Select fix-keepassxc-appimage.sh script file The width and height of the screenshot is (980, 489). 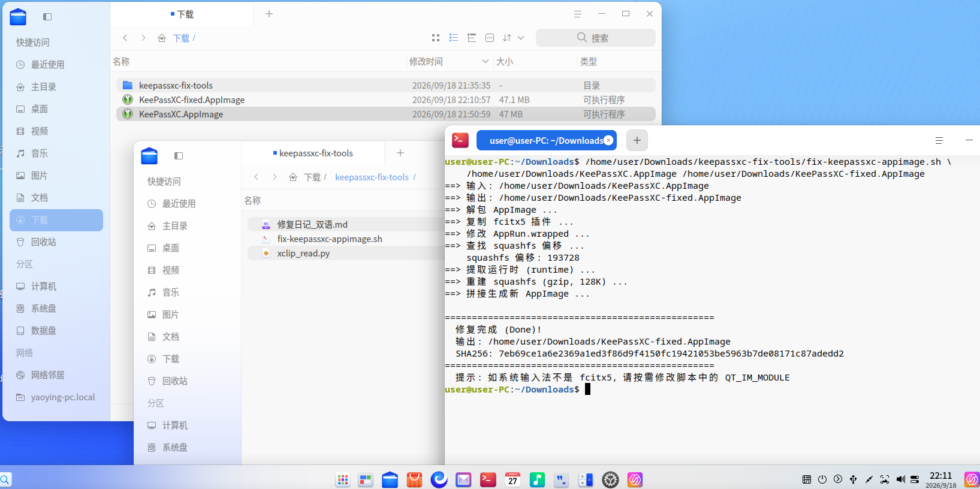(x=346, y=239)
